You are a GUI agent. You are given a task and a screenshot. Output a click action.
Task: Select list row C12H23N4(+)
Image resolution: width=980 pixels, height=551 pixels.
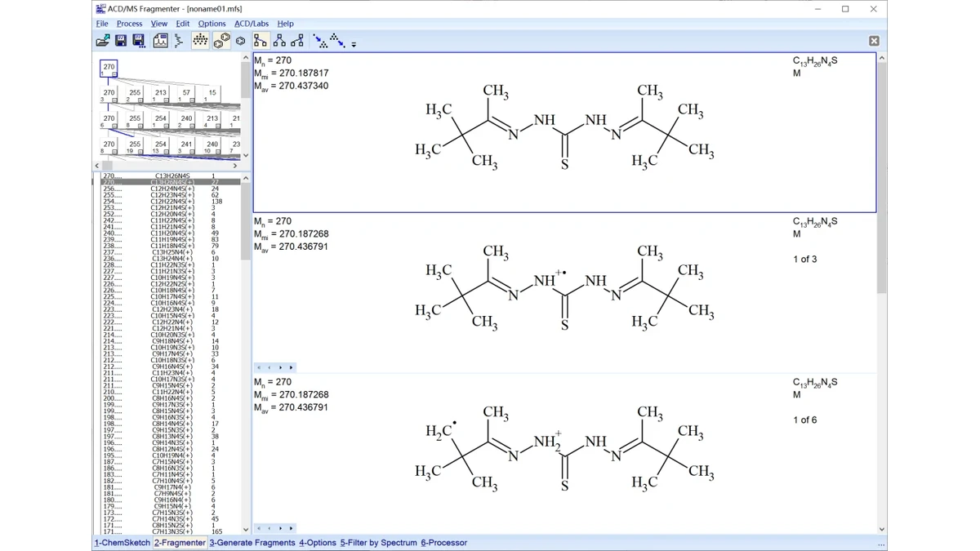[170, 309]
